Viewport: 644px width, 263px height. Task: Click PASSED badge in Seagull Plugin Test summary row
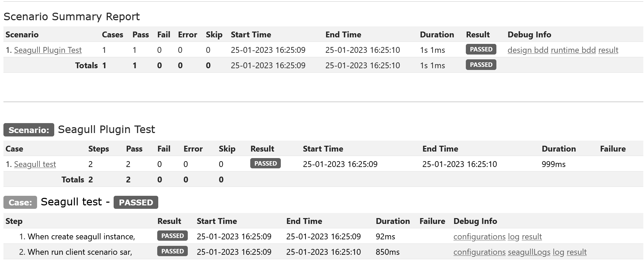pyautogui.click(x=481, y=49)
